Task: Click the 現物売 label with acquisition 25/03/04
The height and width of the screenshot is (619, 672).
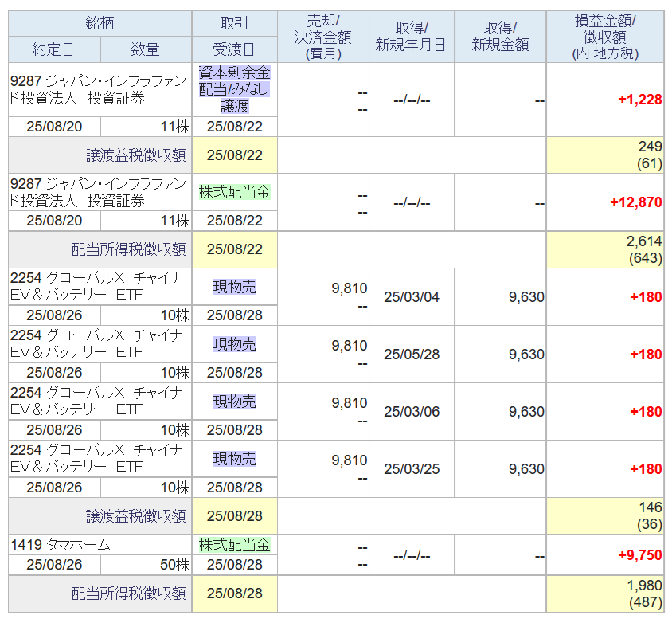Action: (234, 287)
